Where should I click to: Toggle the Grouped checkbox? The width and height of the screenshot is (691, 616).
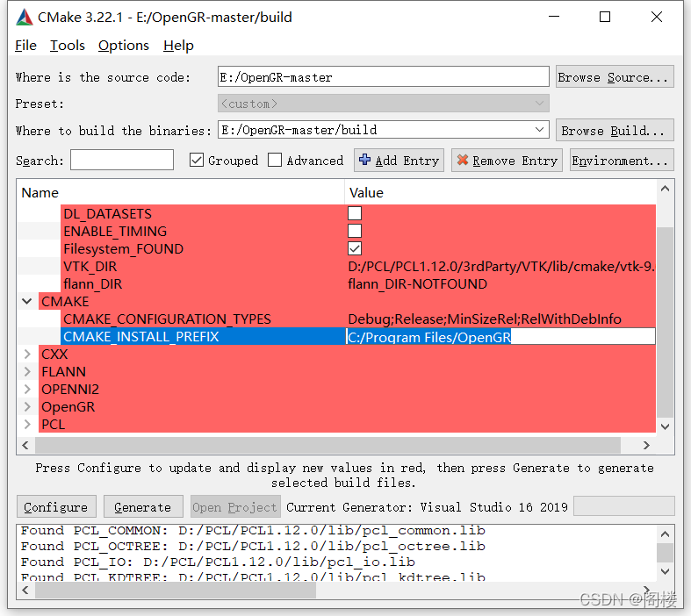[197, 161]
